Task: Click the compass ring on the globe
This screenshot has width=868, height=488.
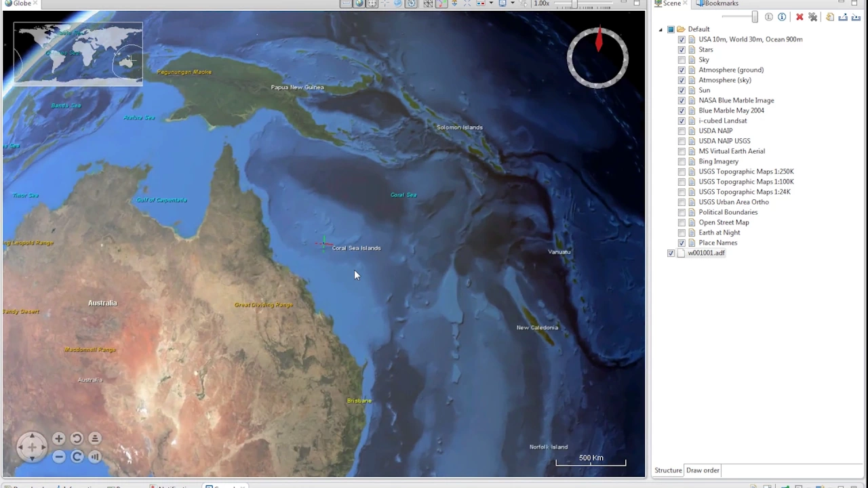Action: tap(598, 58)
